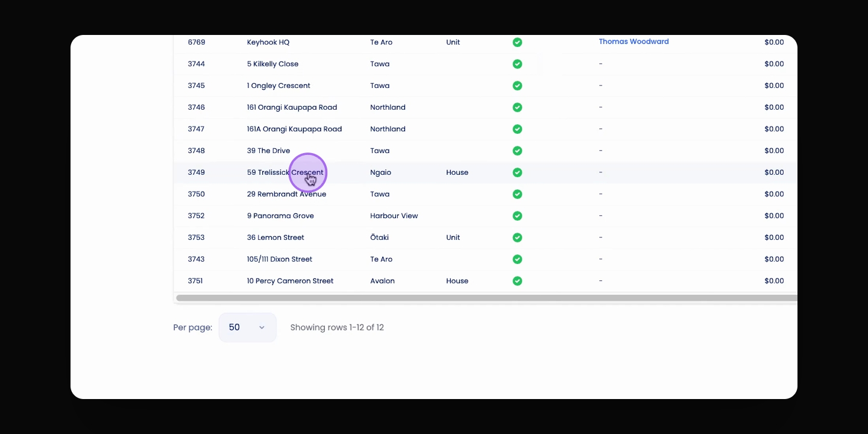Select the 161A Orangi Kaupapa Road address

[294, 129]
